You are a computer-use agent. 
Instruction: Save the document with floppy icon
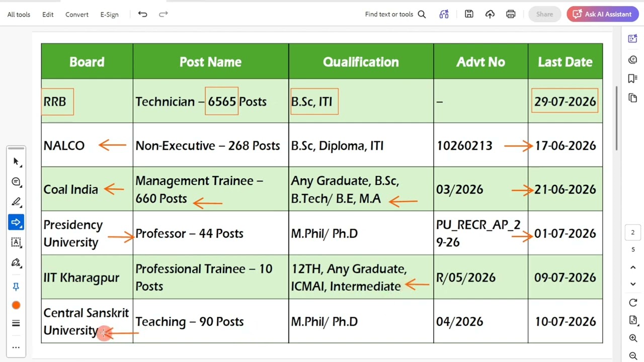point(469,14)
